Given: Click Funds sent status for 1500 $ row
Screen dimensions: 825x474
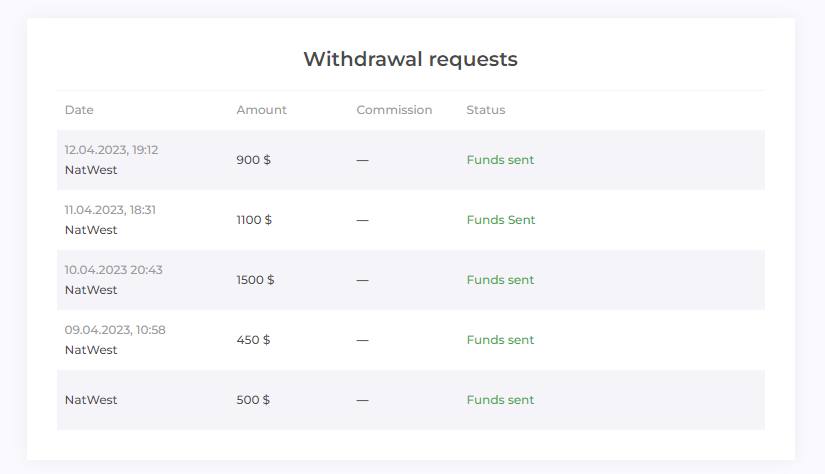Looking at the screenshot, I should tap(500, 280).
